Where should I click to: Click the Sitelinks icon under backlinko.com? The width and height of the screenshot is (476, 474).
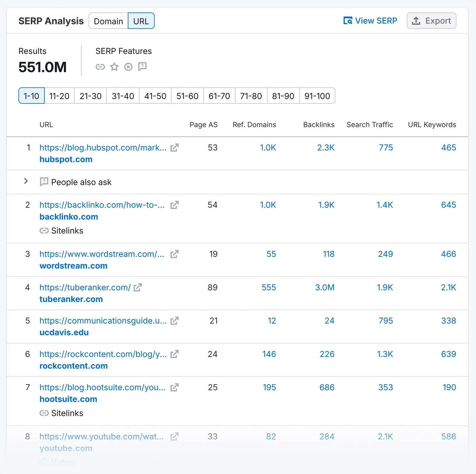tap(44, 231)
